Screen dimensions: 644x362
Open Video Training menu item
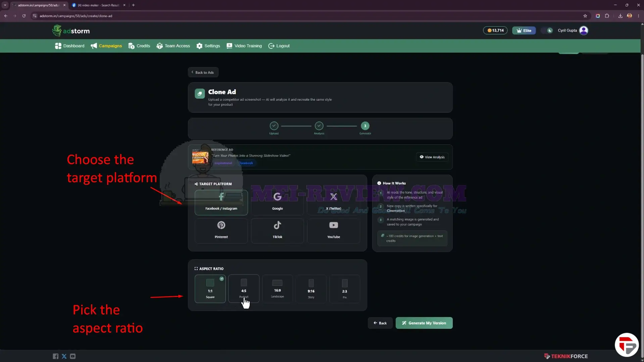pos(244,46)
